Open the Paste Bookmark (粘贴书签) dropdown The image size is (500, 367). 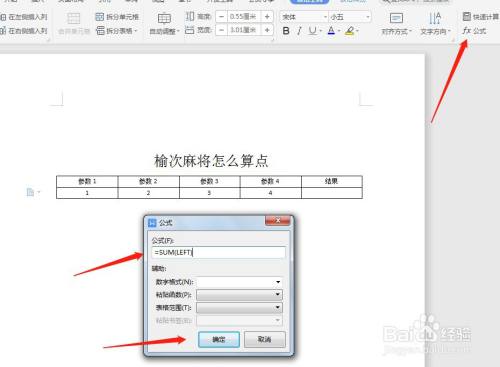239,320
